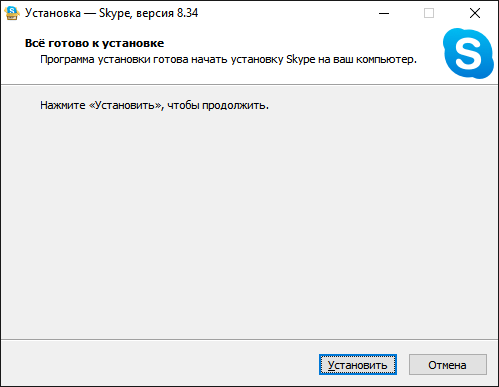Click the instruction text starting with Нажмите
499x387 pixels.
(154, 105)
